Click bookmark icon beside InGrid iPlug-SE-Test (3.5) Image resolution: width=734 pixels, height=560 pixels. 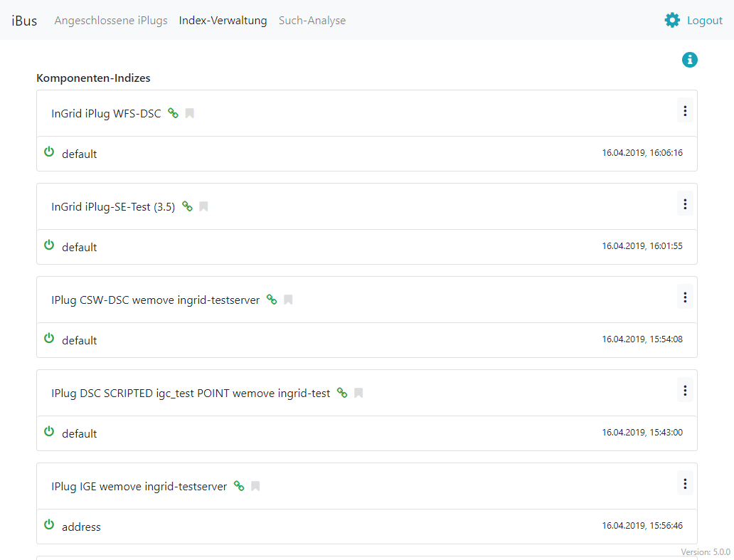click(203, 206)
